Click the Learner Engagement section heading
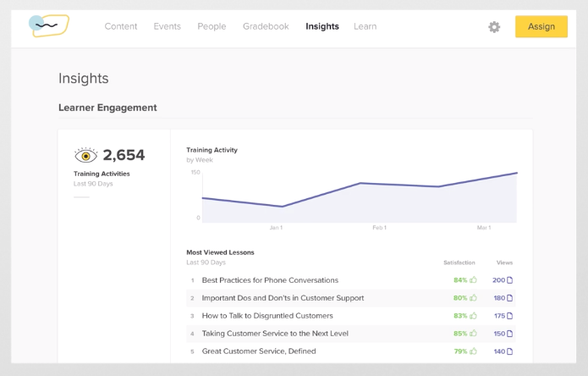Image resolution: width=588 pixels, height=376 pixels. click(x=107, y=108)
